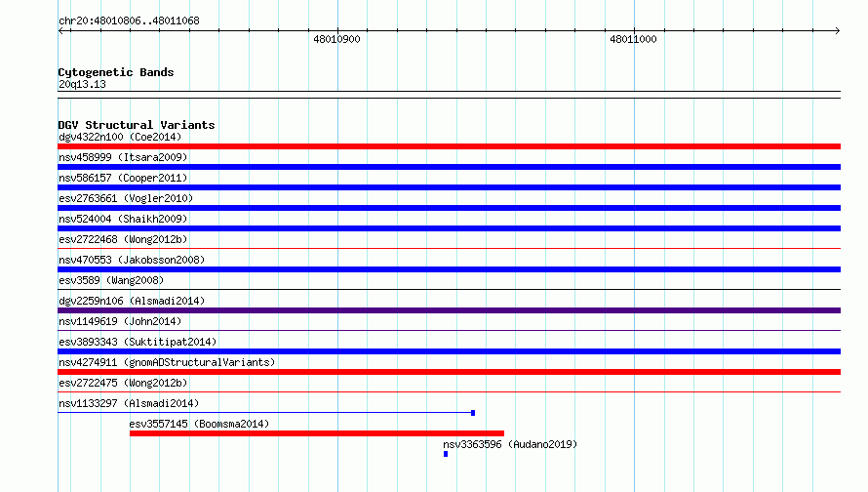Screen dimensions: 868x492
Task: Click the Cytogenetic Bands track title
Action: coord(116,72)
